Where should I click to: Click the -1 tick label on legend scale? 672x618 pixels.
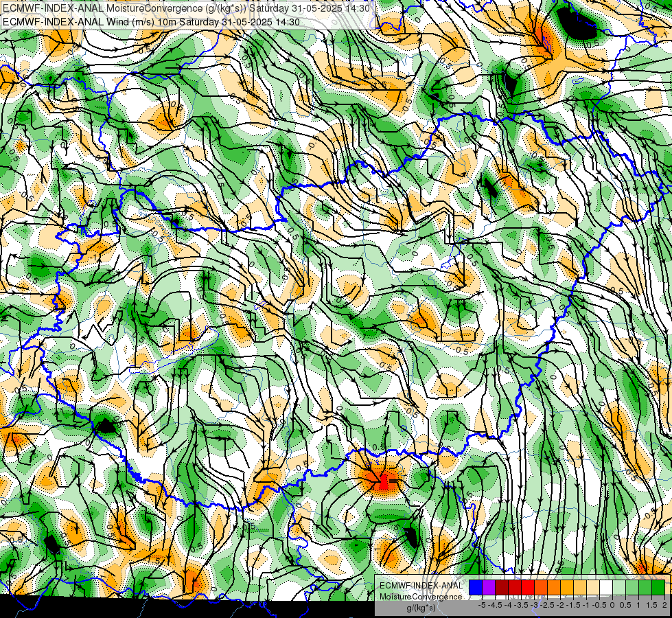coord(586,605)
